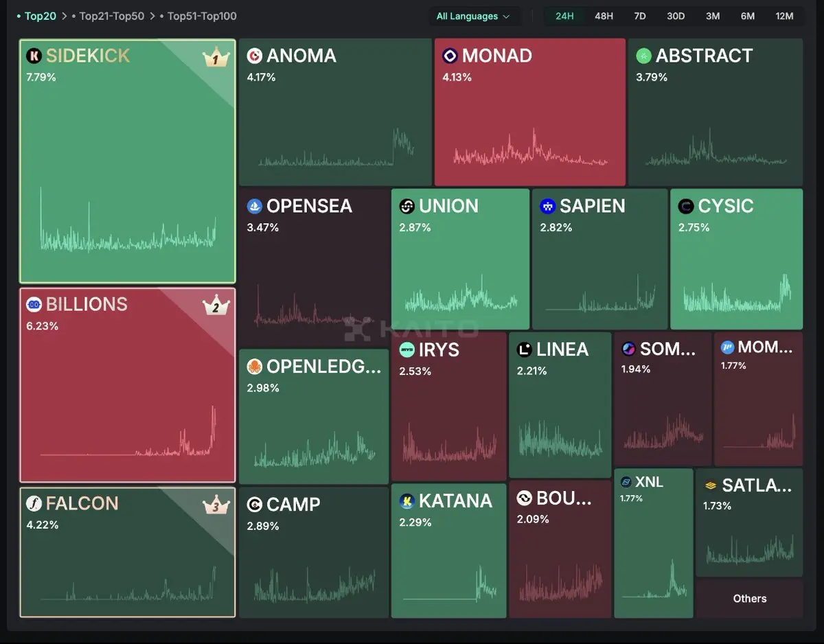Click the SIDEKICK project logo icon

(34, 56)
